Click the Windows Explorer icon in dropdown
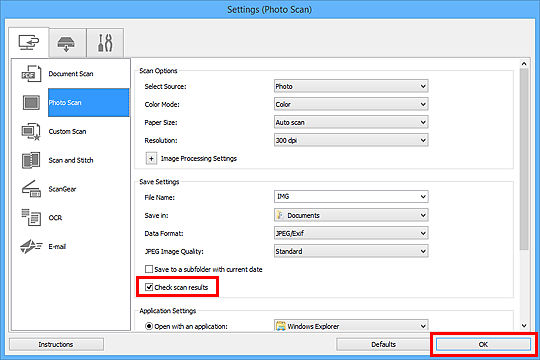Viewport: 540px width, 360px height. (x=281, y=326)
